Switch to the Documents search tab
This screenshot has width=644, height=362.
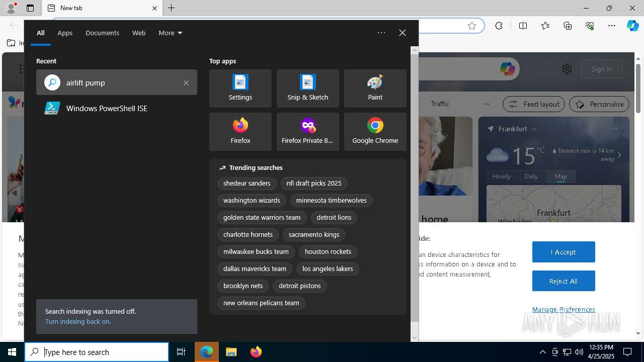pyautogui.click(x=102, y=33)
